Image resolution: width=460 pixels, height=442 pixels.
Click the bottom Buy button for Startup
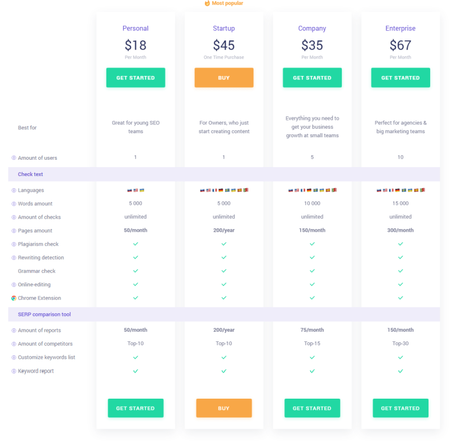[224, 408]
